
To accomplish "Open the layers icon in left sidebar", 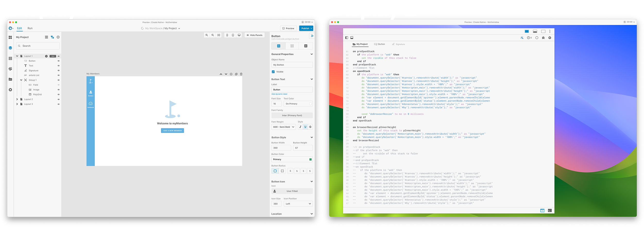I will (x=10, y=48).
